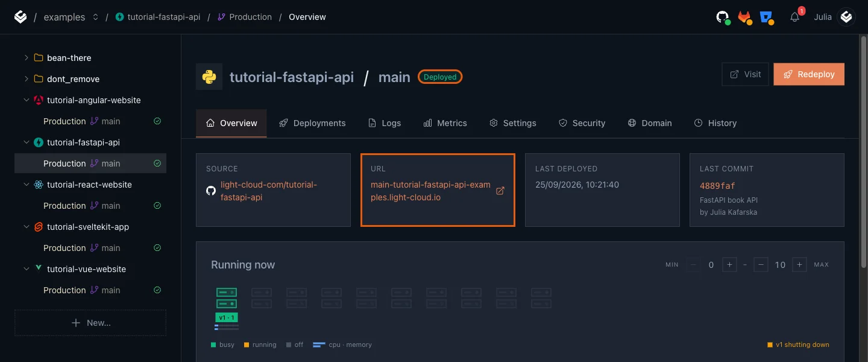Select Production main under tutorial-vue-website
The height and width of the screenshot is (362, 868).
[90, 290]
